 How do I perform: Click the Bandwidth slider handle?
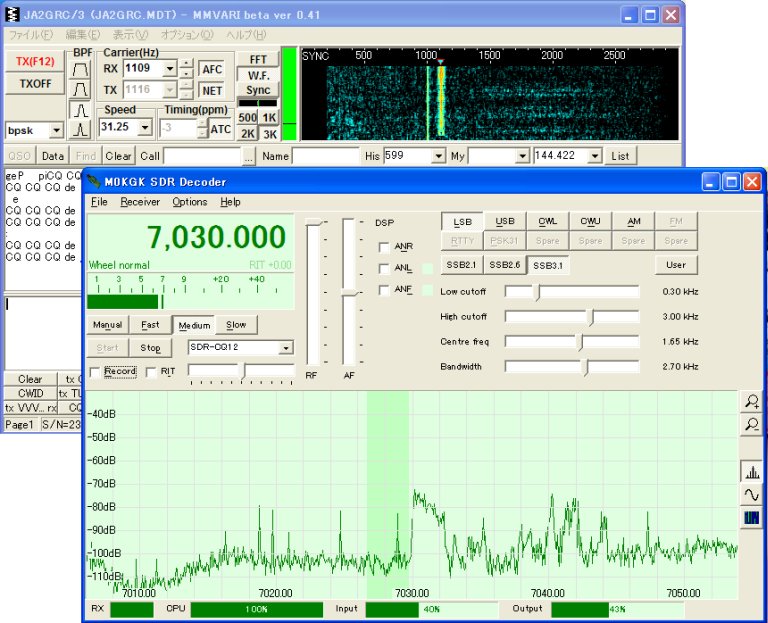tap(585, 367)
